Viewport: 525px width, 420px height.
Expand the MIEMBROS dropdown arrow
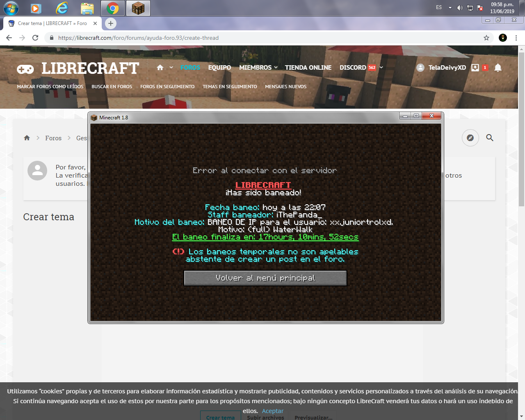point(276,68)
